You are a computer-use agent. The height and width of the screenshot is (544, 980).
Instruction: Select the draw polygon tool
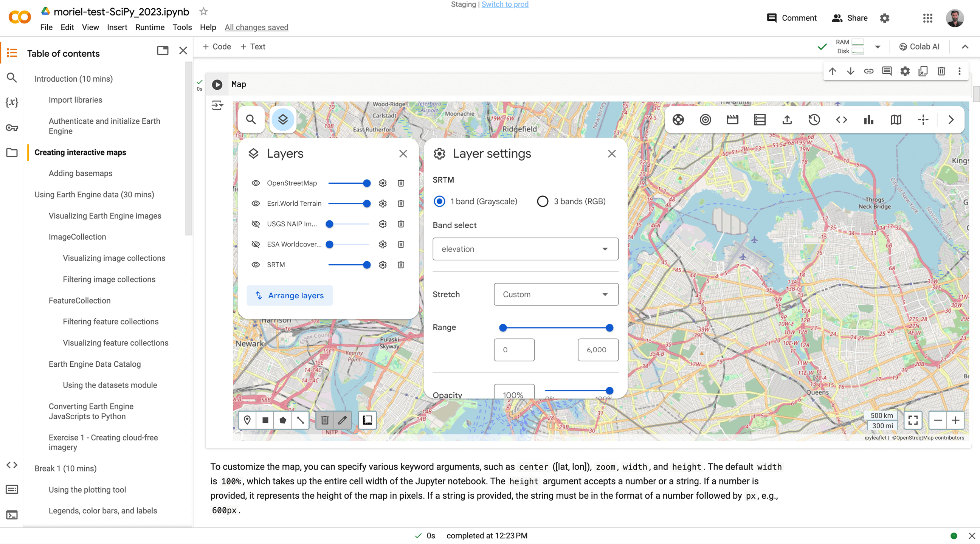(x=283, y=420)
